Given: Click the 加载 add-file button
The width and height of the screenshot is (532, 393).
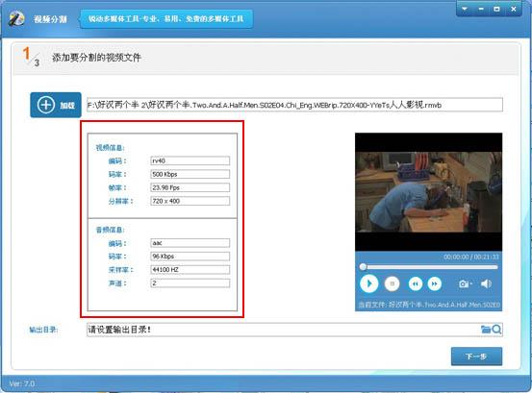Looking at the screenshot, I should coord(56,105).
